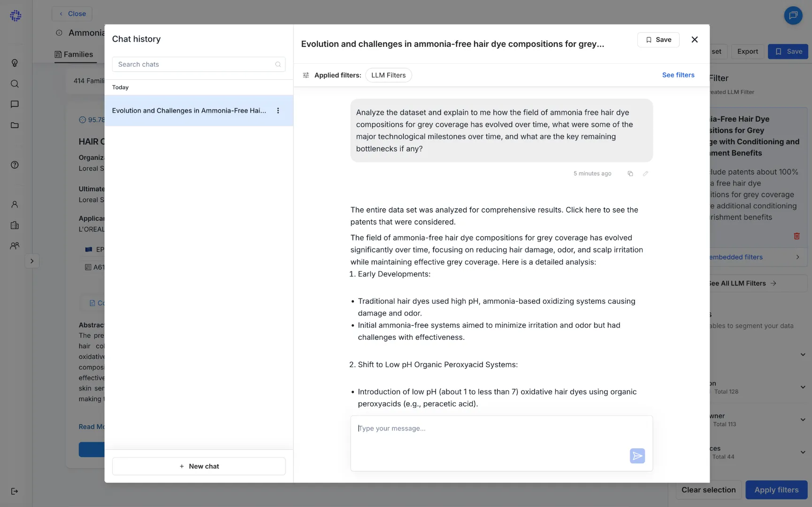This screenshot has height=507, width=812.
Task: Click the See filters link
Action: [x=678, y=75]
